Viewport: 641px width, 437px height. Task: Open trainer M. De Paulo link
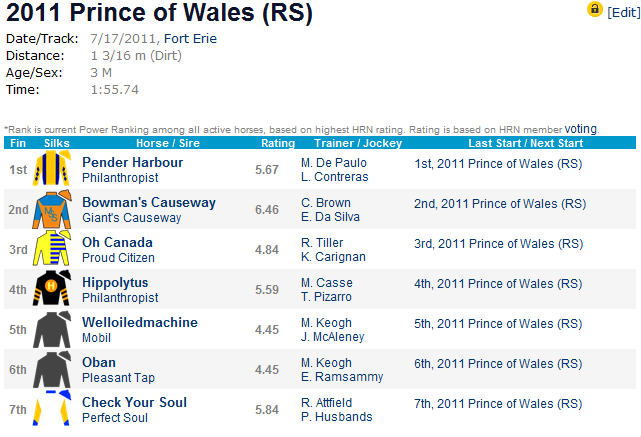point(334,163)
